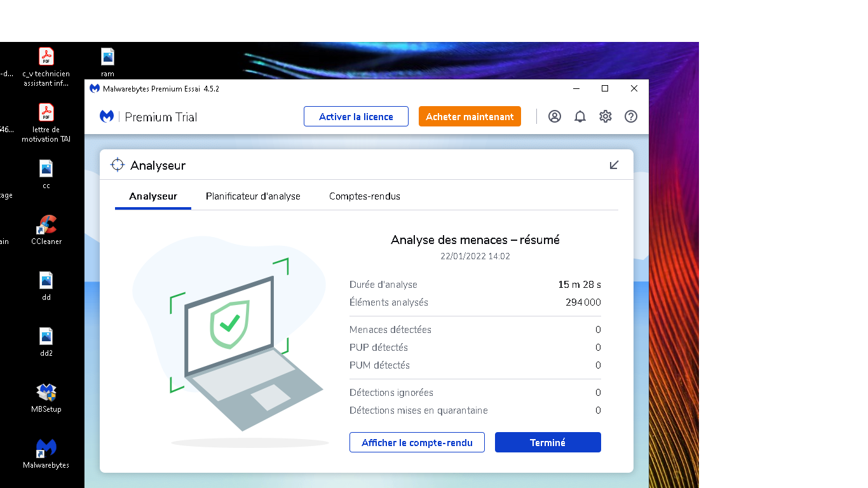Click the Malwarebytes title bar logo
This screenshot has width=868, height=488.
[95, 88]
